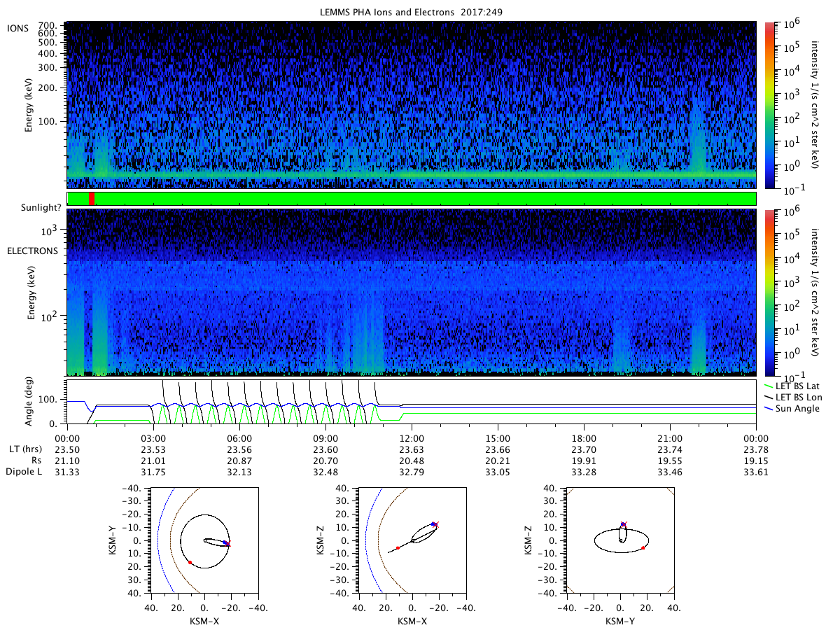Click the red segment in Sunlight bar
Viewport: 840px width, 630px height.
tap(92, 199)
